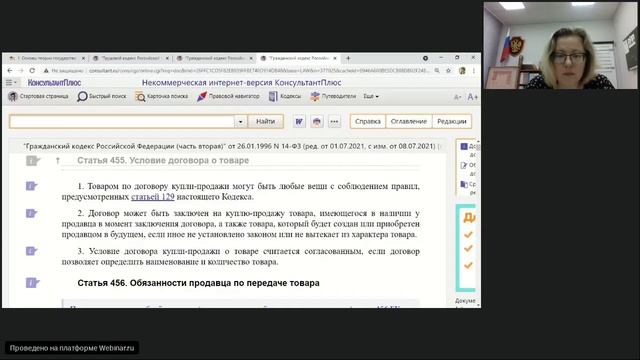Switch to the second browser tab Трудовой кодекс
Viewport: 640px width, 360px height.
[x=130, y=58]
